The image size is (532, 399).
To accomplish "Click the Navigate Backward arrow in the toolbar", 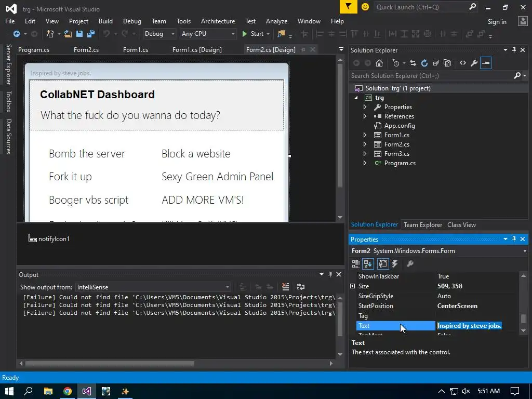I will 16,34.
